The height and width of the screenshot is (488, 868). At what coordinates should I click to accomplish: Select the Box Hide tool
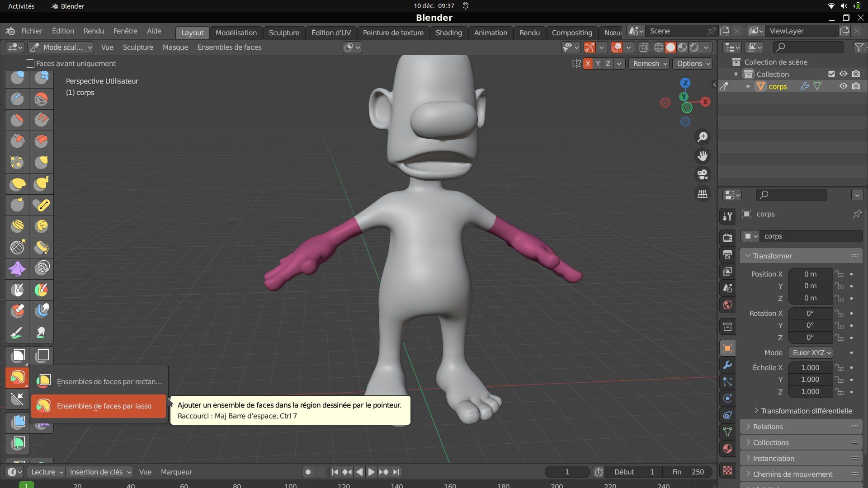pyautogui.click(x=42, y=356)
